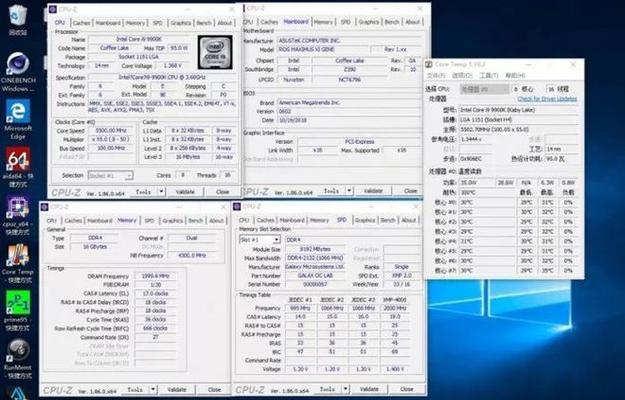The image size is (625, 400).
Task: Open the Recycle Bin desktop icon
Action: [x=18, y=20]
